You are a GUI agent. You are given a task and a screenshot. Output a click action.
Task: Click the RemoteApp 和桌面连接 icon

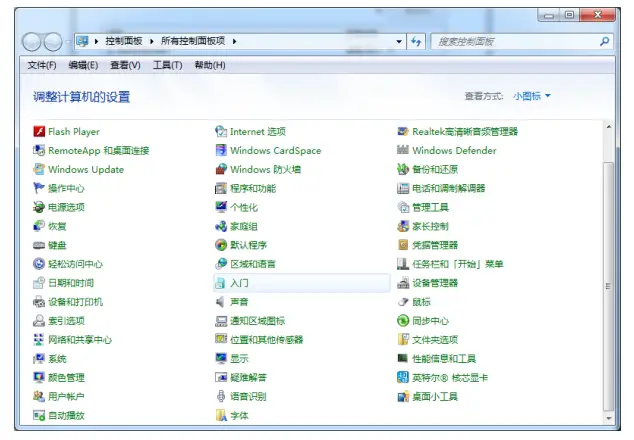coord(39,150)
